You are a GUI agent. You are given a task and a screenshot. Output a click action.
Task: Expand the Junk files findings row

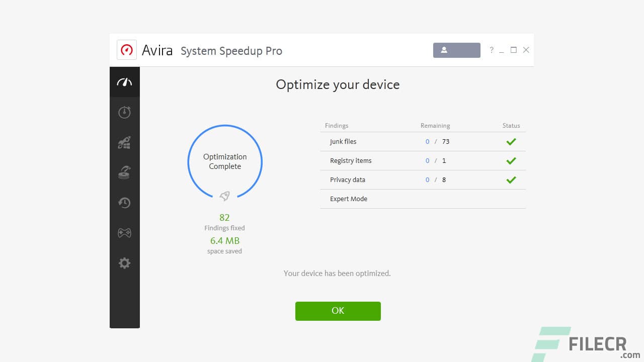pos(343,141)
